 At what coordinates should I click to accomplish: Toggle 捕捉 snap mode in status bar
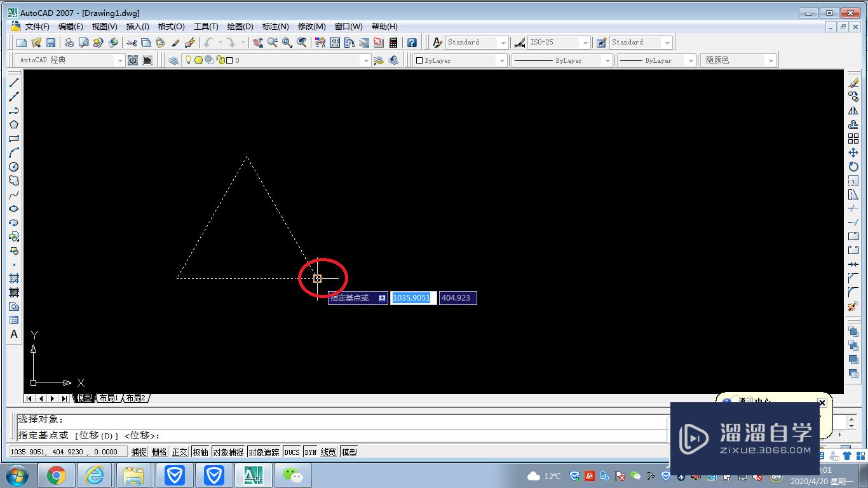pos(139,452)
